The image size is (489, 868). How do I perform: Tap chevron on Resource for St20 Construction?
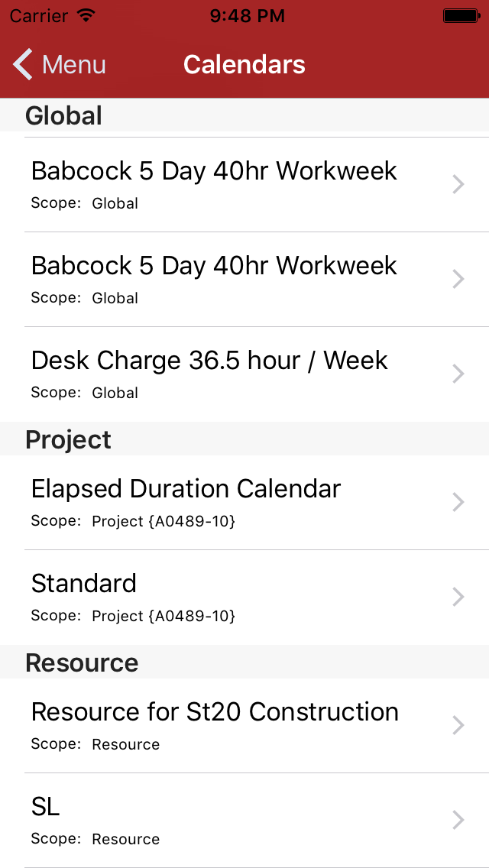[458, 725]
